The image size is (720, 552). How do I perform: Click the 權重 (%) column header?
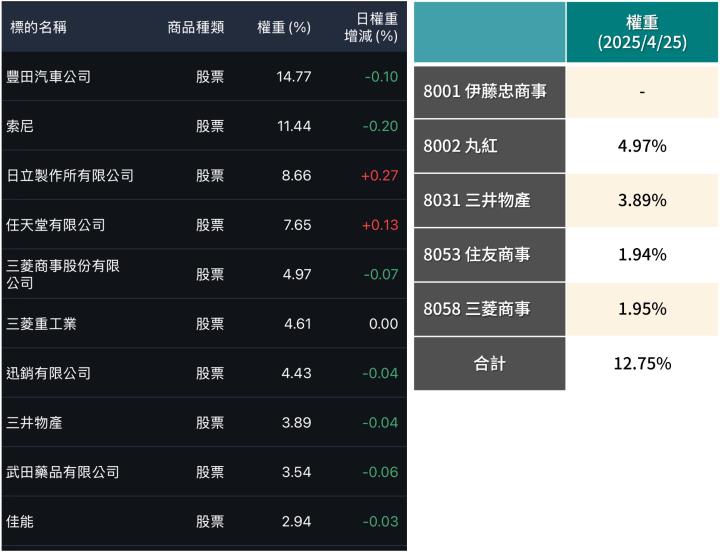[x=284, y=27]
